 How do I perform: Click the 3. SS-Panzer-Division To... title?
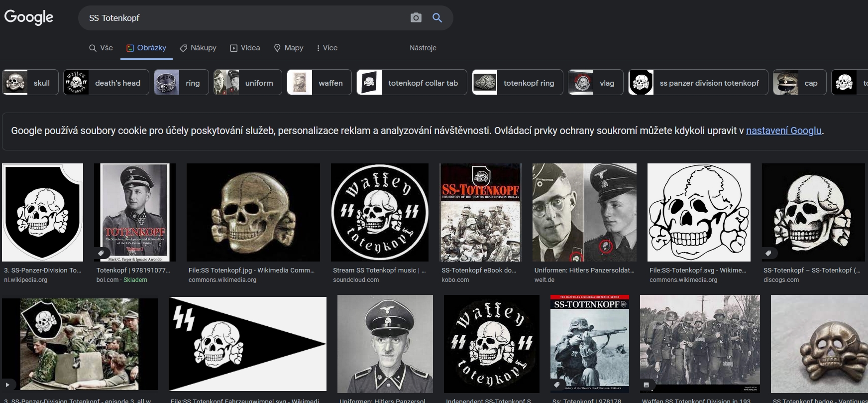point(42,270)
